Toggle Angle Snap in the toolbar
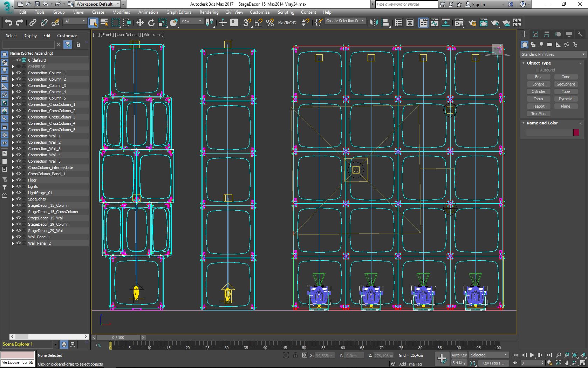This screenshot has width=588, height=368. tap(259, 23)
